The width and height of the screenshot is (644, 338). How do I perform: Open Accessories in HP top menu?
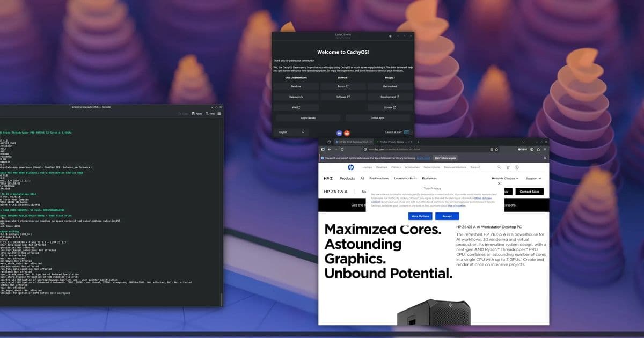(x=412, y=167)
